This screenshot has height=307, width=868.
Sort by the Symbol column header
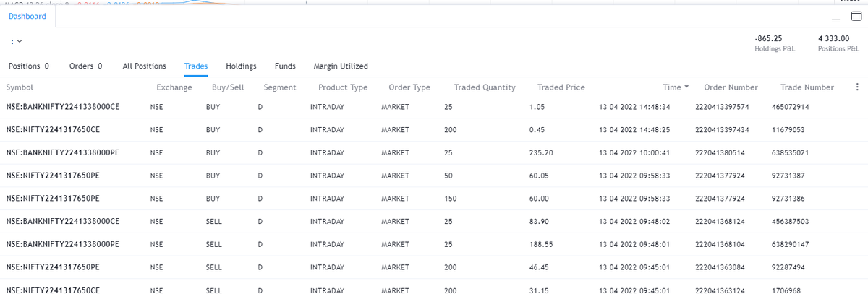click(20, 87)
